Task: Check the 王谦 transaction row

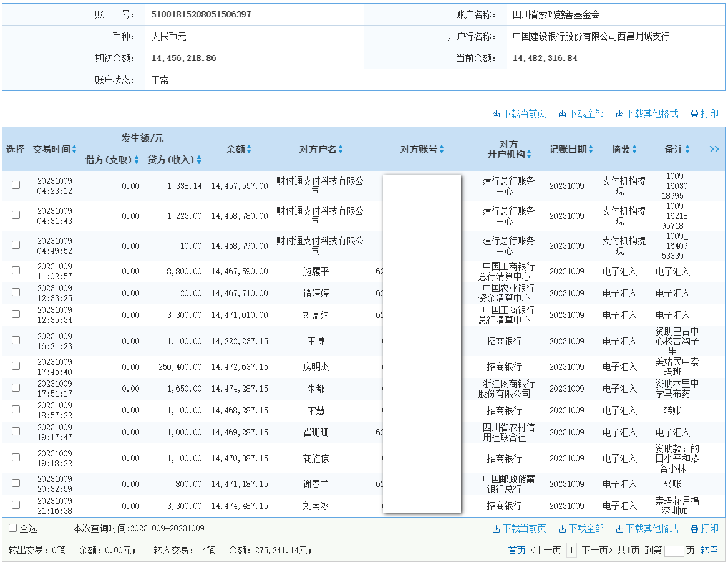Action: 16,340
